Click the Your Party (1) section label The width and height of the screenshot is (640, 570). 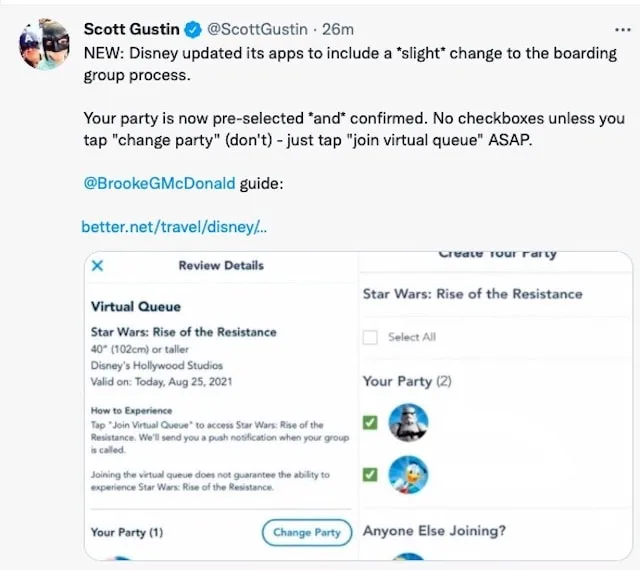coord(127,532)
